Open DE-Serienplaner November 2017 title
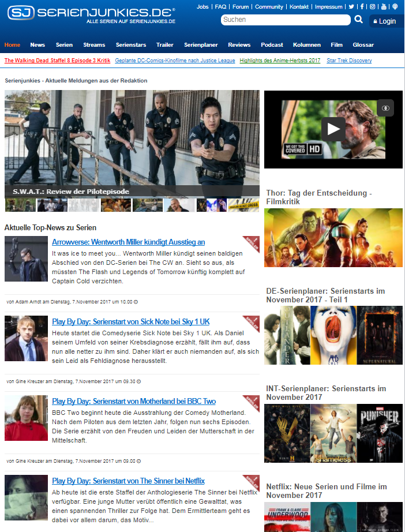This screenshot has height=532, width=405. pyautogui.click(x=325, y=295)
